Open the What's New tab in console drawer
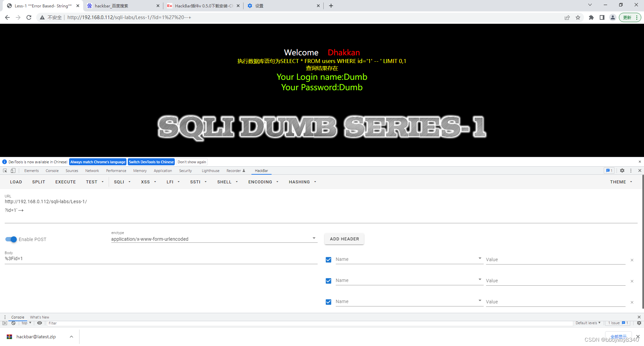 coord(39,317)
